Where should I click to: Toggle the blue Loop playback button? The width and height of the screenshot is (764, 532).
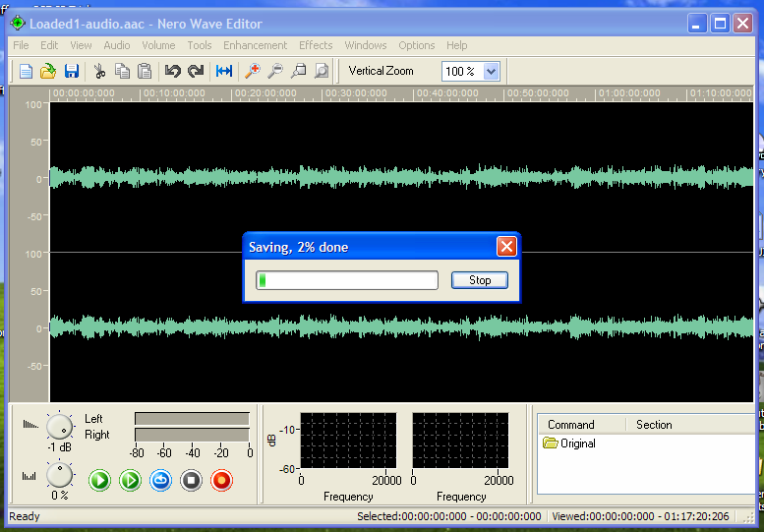(161, 480)
